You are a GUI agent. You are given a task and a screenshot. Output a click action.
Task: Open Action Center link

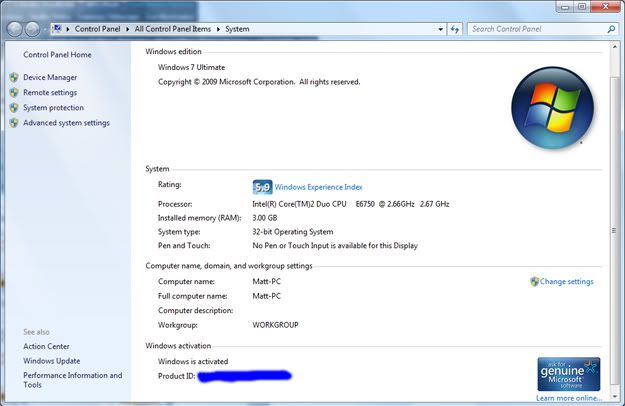[46, 346]
